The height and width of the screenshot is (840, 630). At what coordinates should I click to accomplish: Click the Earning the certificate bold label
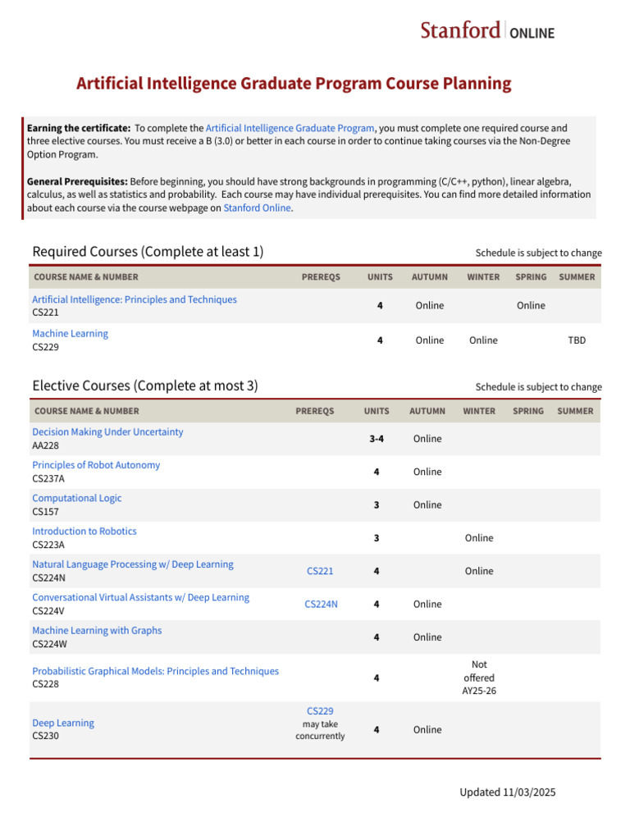(x=79, y=128)
